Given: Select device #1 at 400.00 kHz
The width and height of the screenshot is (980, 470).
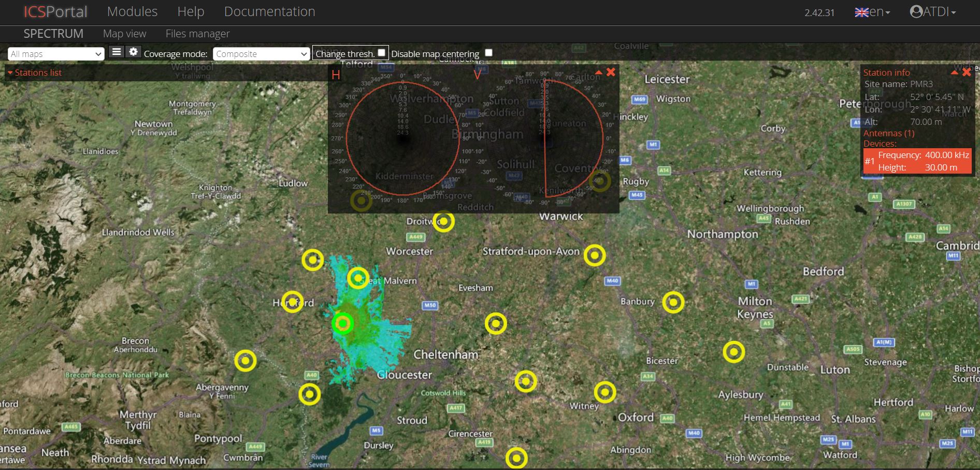Looking at the screenshot, I should (917, 161).
